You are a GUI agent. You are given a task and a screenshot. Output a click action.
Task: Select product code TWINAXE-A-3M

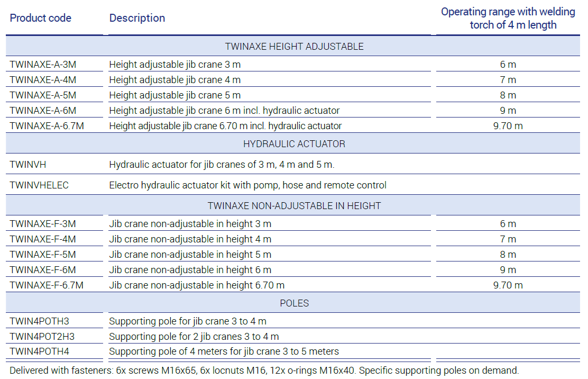coord(43,65)
